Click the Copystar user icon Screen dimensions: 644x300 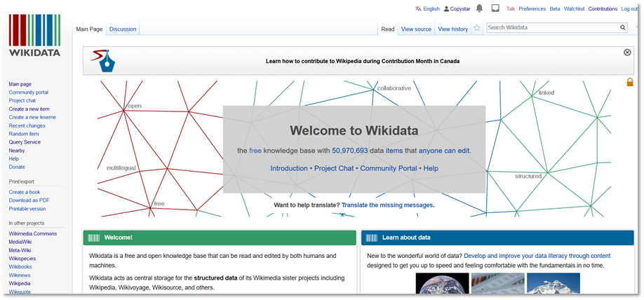click(446, 8)
